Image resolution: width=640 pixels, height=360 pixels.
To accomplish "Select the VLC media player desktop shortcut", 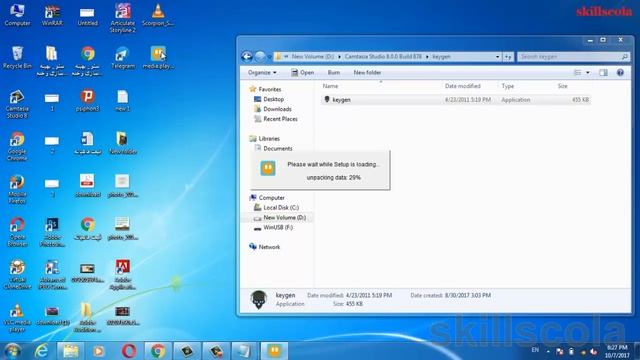I will pyautogui.click(x=17, y=318).
